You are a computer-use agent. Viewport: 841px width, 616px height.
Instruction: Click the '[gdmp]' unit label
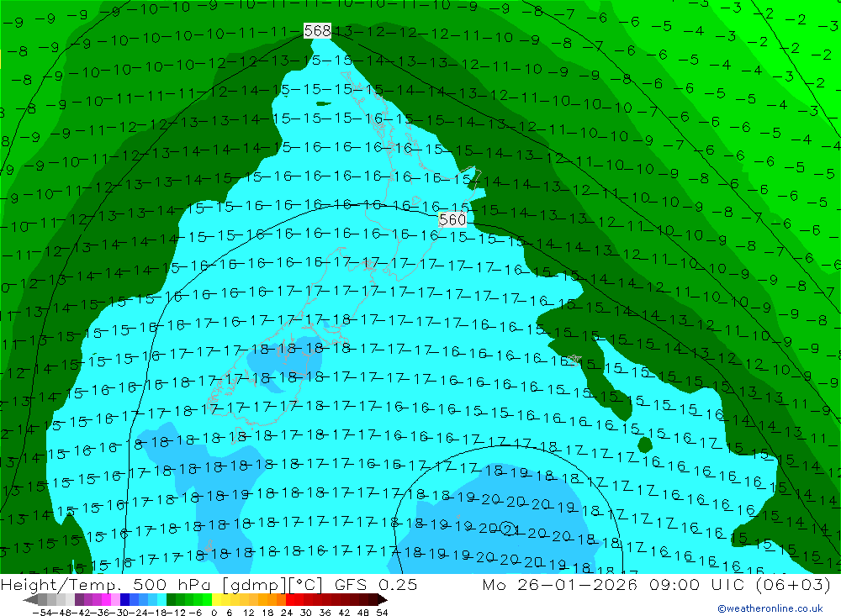253,585
